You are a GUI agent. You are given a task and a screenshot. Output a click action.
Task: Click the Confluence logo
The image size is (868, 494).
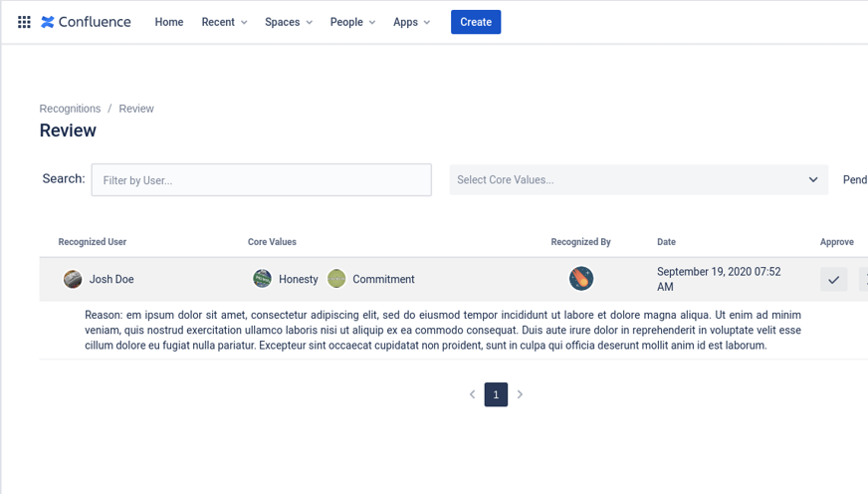86,22
